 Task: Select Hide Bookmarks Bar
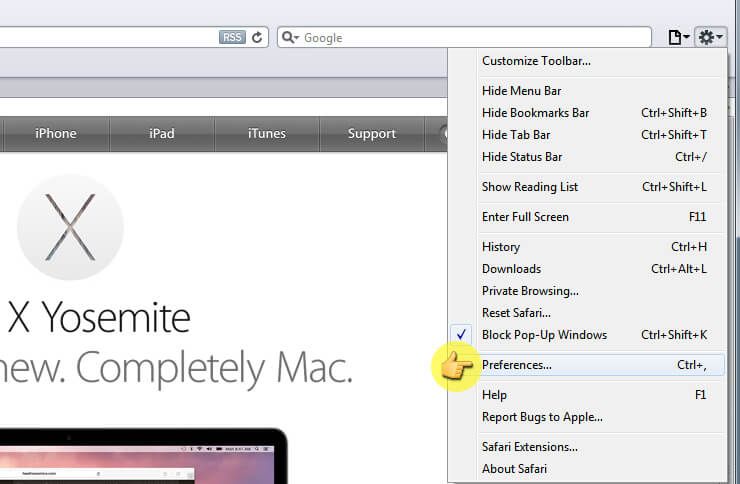pyautogui.click(x=588, y=113)
